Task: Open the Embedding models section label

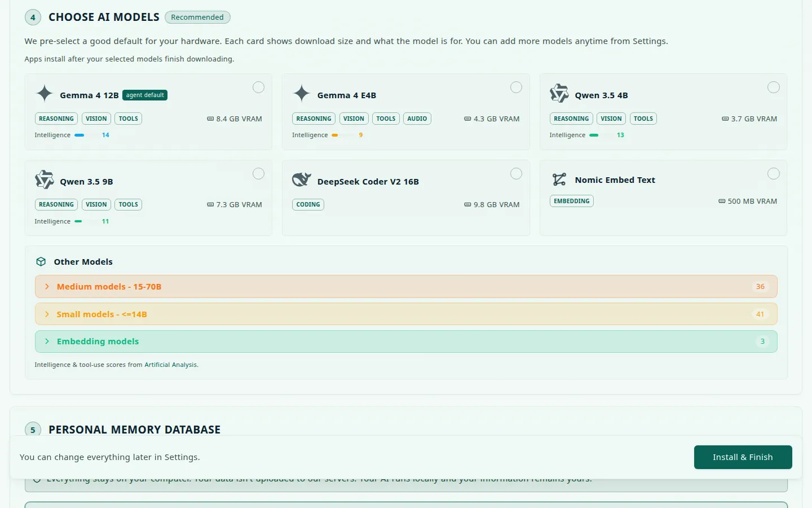Action: tap(98, 341)
